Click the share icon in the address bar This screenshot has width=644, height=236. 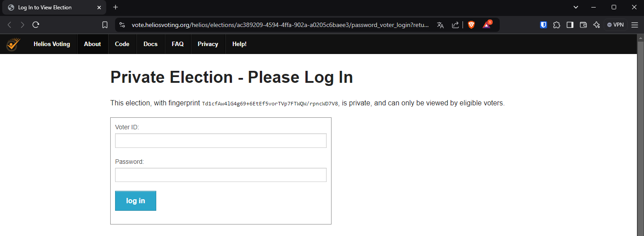pos(455,25)
